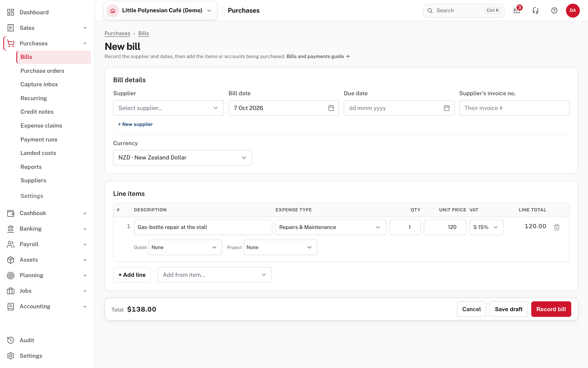This screenshot has height=368, width=588.
Task: Click the Jobs briefcase icon
Action: click(11, 291)
